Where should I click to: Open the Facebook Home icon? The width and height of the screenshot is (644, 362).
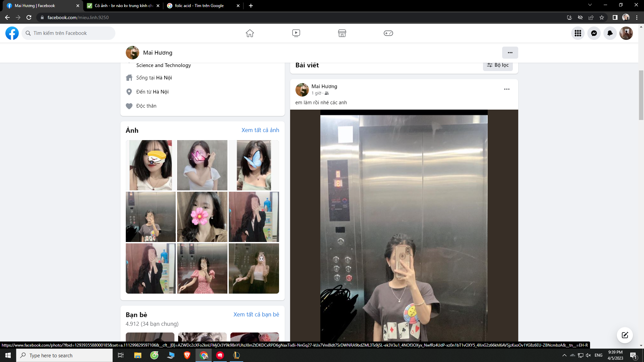pos(250,33)
